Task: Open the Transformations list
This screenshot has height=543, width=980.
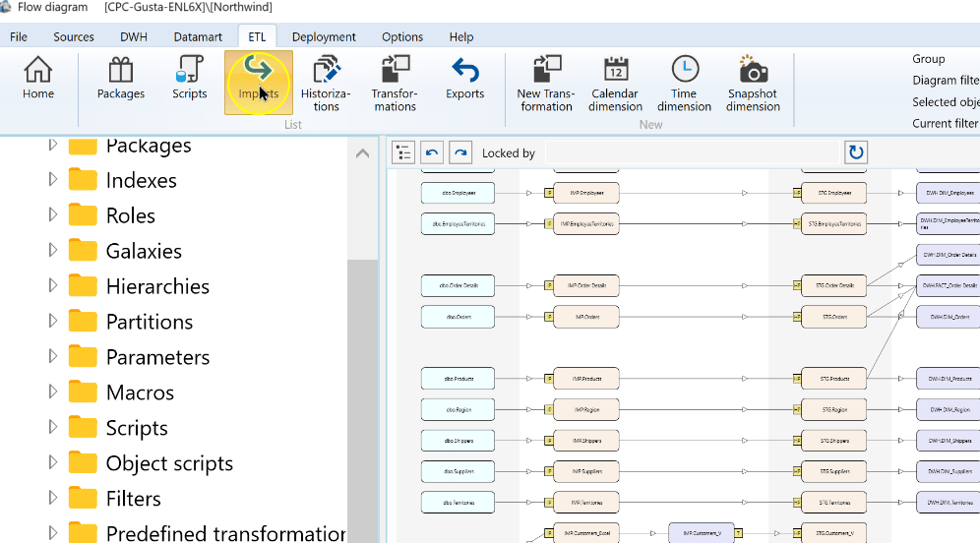Action: point(395,84)
